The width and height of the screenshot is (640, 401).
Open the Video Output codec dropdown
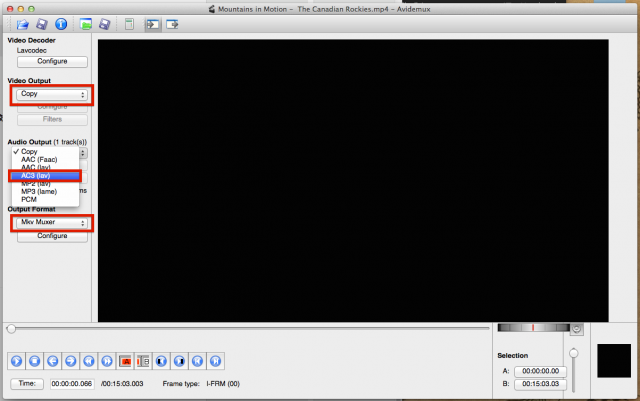52,94
